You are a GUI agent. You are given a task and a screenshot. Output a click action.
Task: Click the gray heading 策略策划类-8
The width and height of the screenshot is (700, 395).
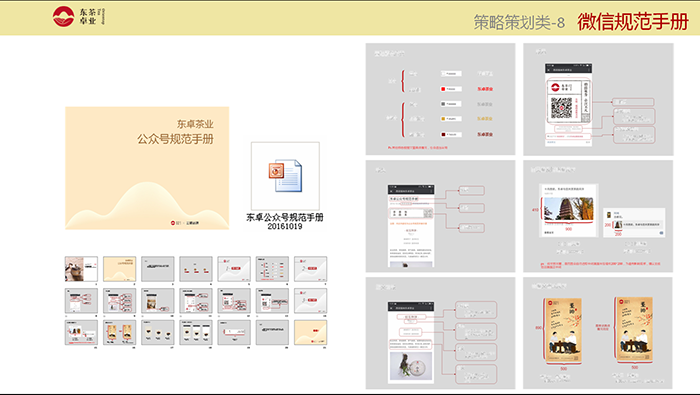pos(519,22)
